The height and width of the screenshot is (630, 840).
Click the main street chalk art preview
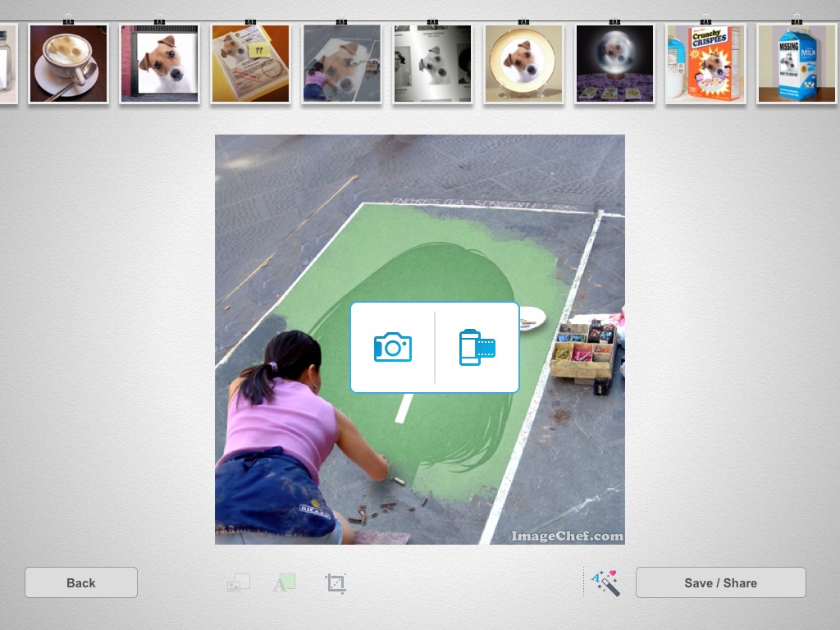click(x=419, y=339)
